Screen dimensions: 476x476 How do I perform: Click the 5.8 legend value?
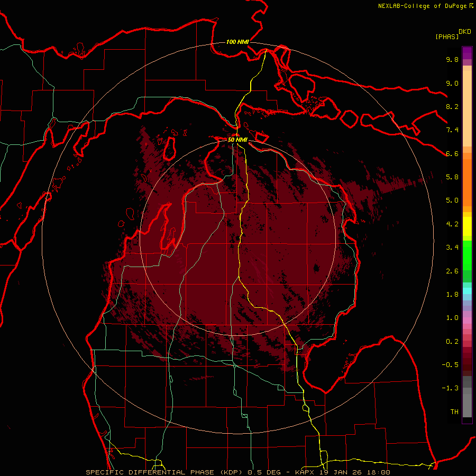(452, 177)
